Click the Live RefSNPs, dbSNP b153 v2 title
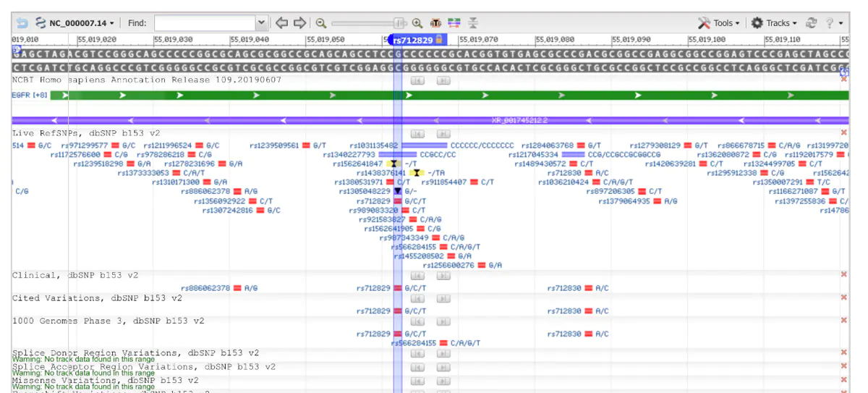 [86, 133]
